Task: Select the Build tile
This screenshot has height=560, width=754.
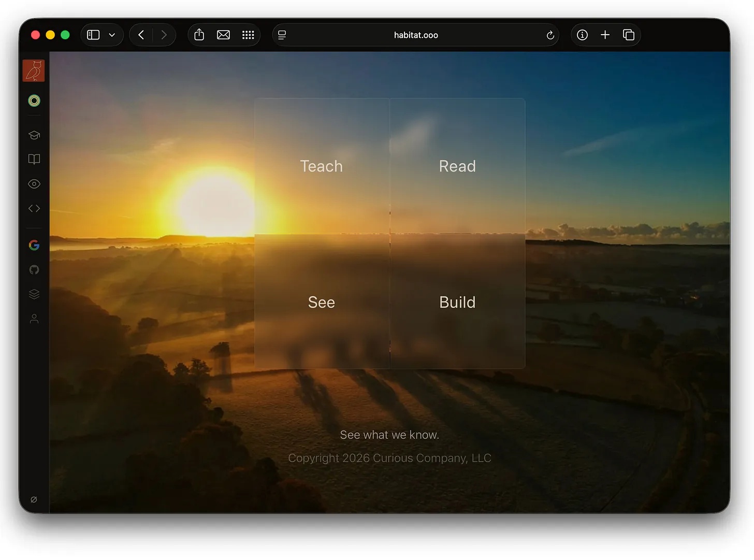Action: point(457,302)
